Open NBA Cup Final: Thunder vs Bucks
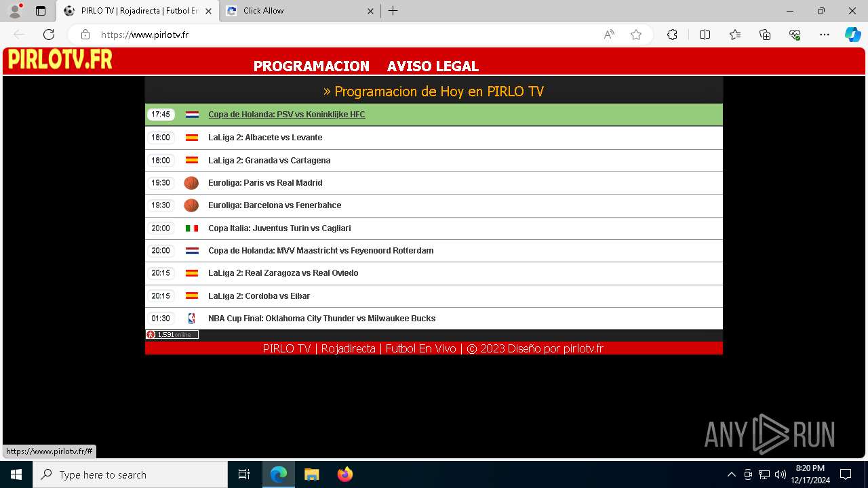Screen dimensions: 868x488 322,319
